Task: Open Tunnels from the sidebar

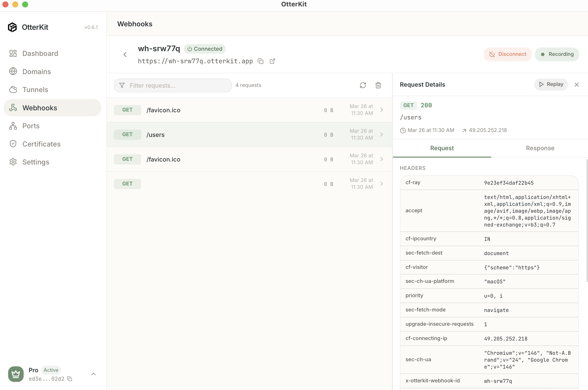Action: [x=35, y=90]
